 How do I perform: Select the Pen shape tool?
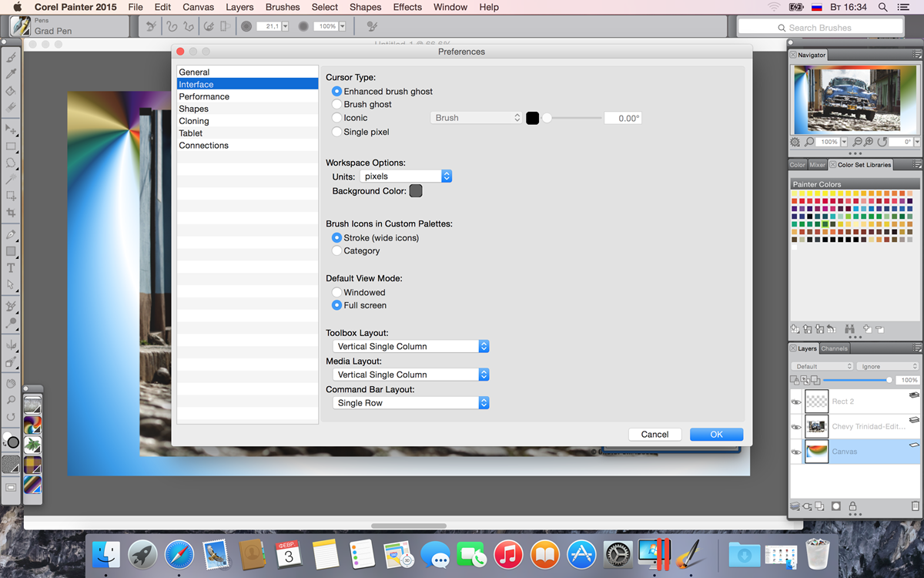click(11, 234)
